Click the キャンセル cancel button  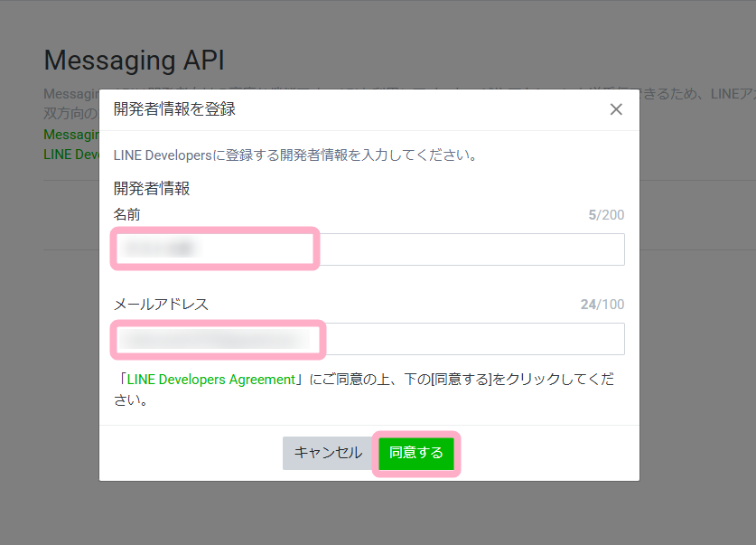point(328,453)
